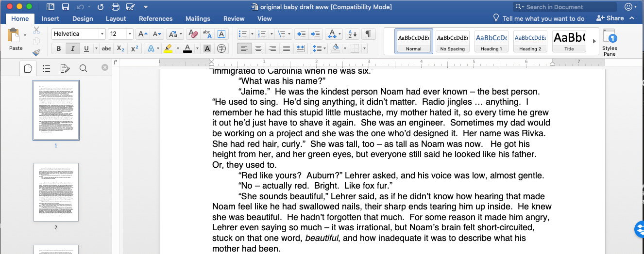
Task: Apply the Heading 2 style
Action: 530,41
